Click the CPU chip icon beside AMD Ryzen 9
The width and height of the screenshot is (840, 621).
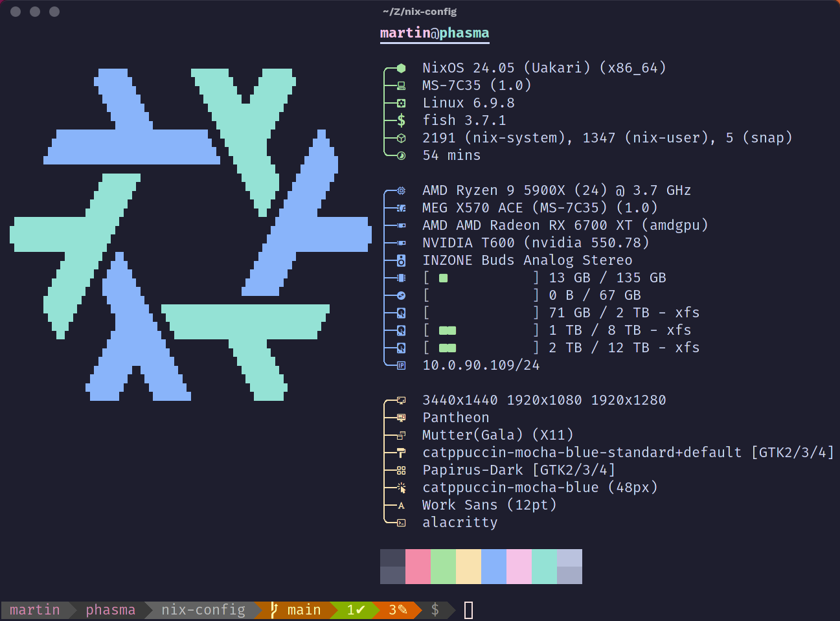click(401, 190)
